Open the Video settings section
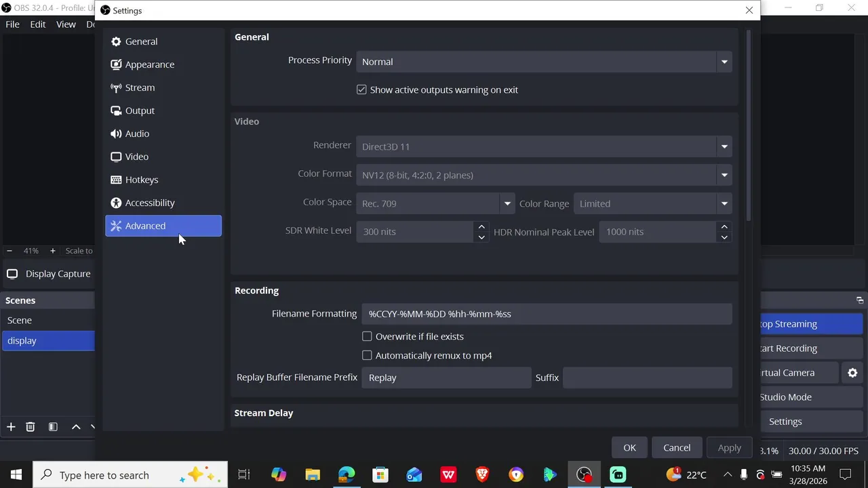This screenshot has height=488, width=868. click(163, 157)
